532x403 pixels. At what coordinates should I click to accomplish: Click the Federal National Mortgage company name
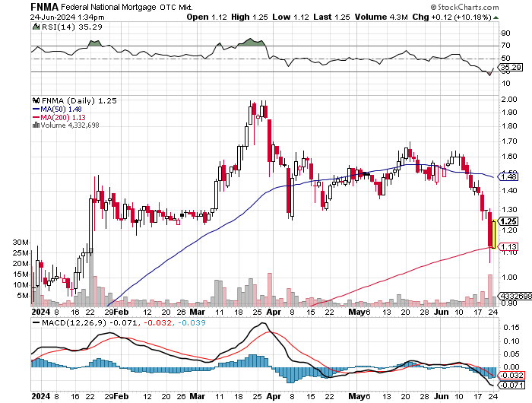pyautogui.click(x=109, y=7)
